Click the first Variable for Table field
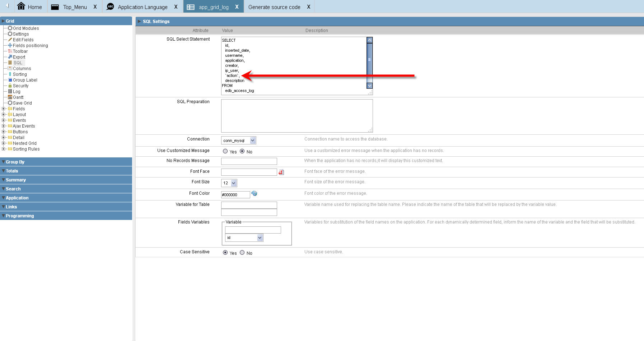This screenshot has height=341, width=644. coord(249,205)
